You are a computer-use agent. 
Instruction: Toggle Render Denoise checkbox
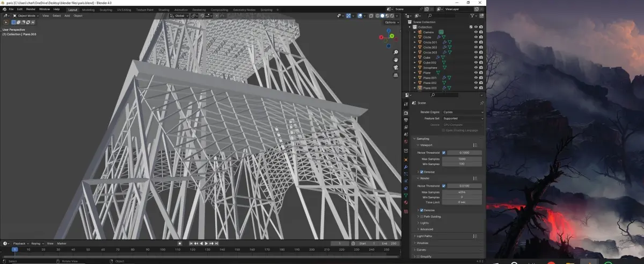[x=422, y=210]
